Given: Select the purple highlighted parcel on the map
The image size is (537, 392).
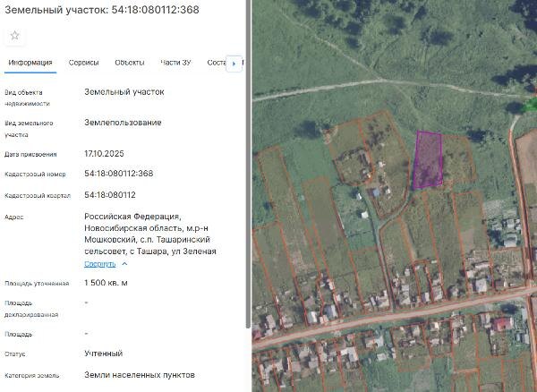Looking at the screenshot, I should coord(428,160).
